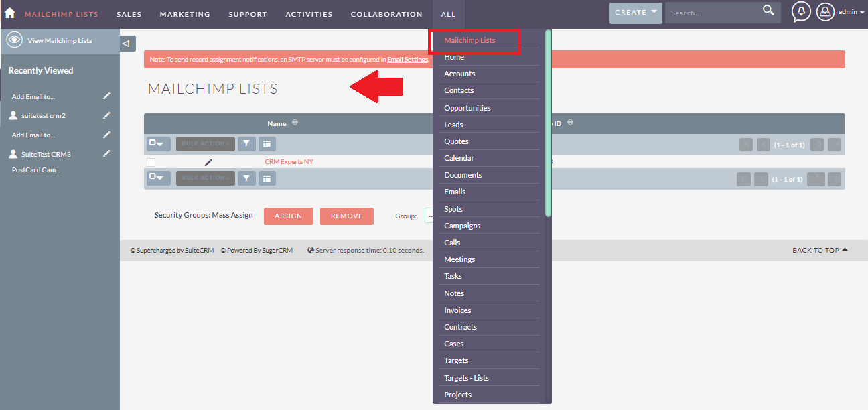
Task: Go to the last page in upper pagination
Action: point(835,145)
